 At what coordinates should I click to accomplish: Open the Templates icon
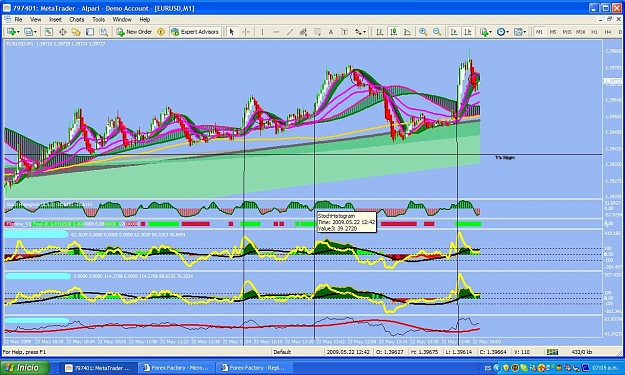[518, 32]
